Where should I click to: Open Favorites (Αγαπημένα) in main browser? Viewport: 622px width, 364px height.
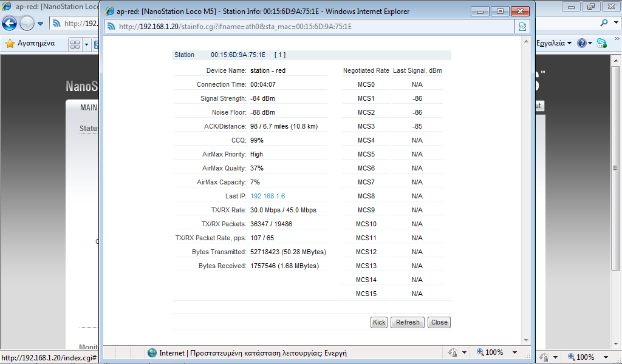point(30,43)
